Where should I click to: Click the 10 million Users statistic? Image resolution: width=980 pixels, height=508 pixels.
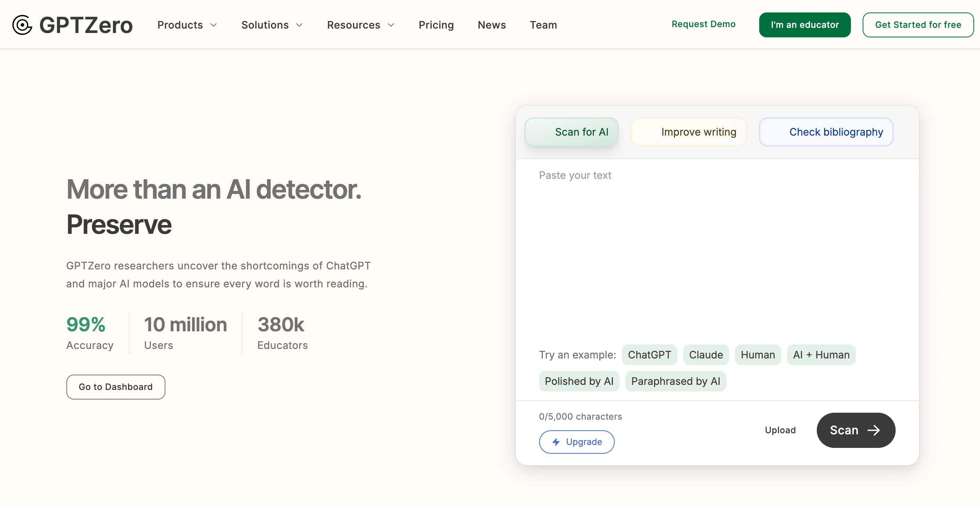point(185,333)
